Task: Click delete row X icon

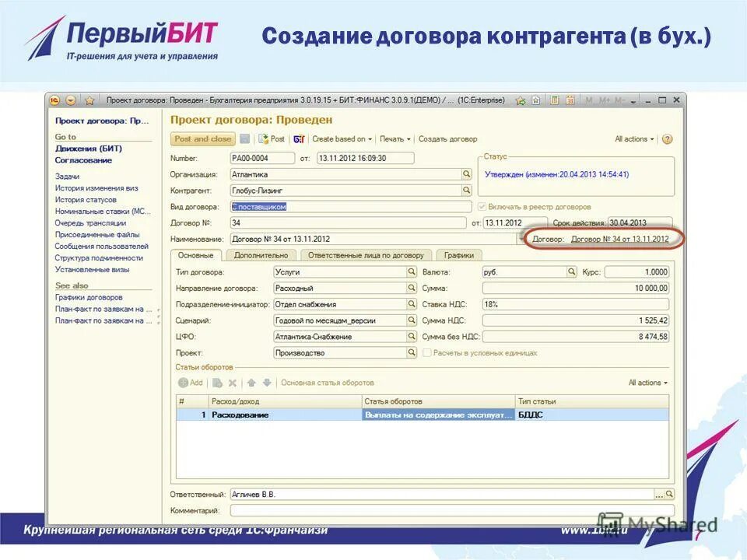Action: coord(233,383)
